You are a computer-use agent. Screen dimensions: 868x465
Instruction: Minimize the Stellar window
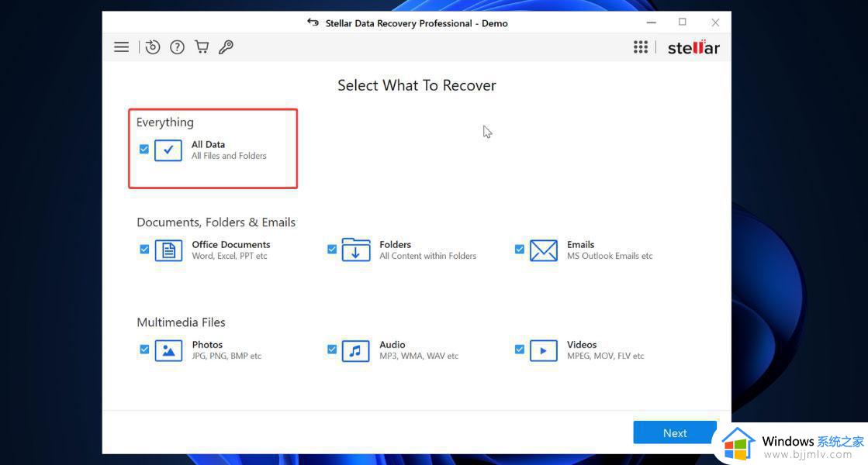652,22
